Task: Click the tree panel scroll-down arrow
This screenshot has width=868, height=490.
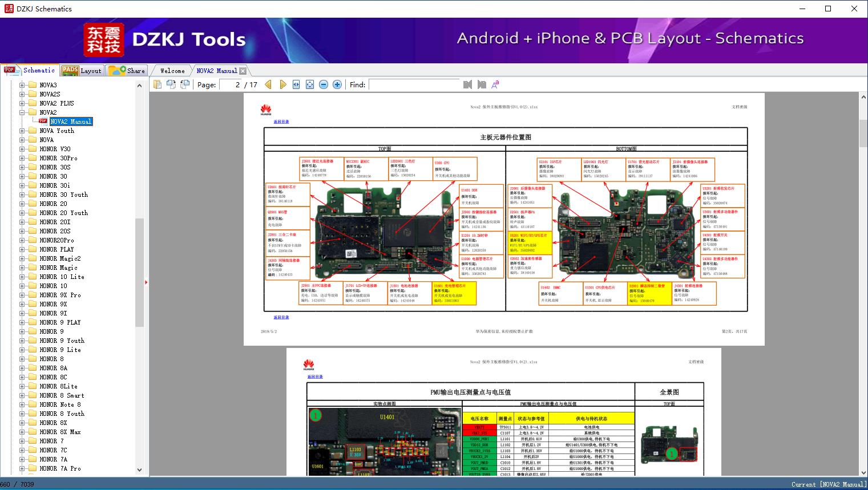Action: coord(139,470)
